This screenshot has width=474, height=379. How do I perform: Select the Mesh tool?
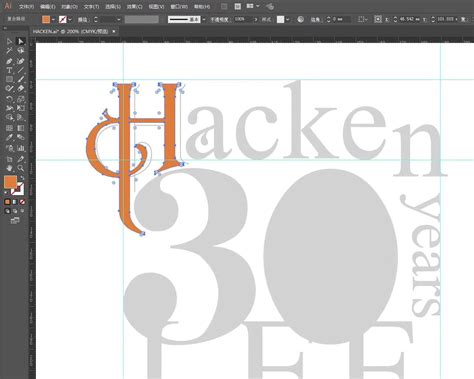(9, 128)
